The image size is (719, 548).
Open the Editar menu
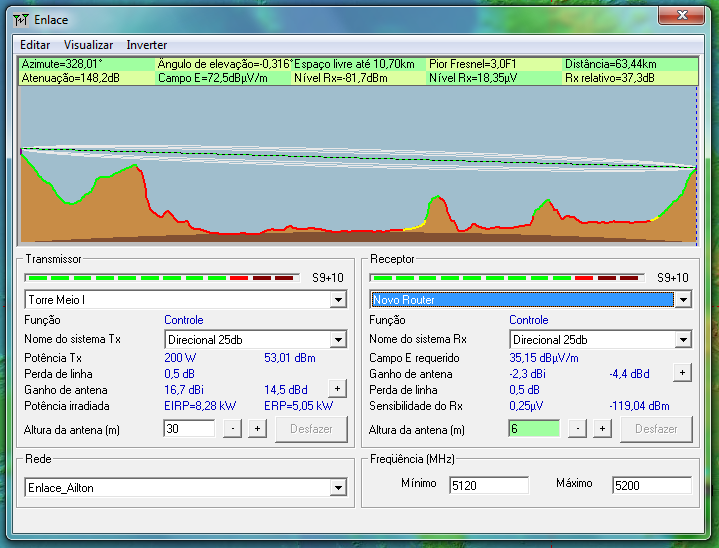coord(35,45)
